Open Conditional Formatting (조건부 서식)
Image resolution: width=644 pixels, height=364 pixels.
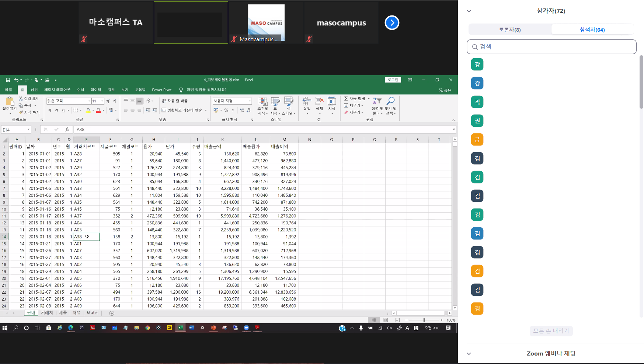263,102
